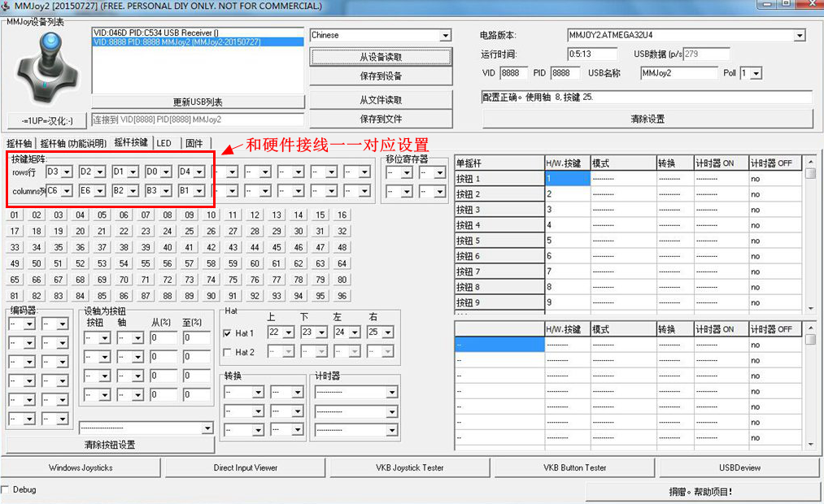The width and height of the screenshot is (824, 504).
Task: Toggle the Debug checkbox
Action: coord(5,489)
